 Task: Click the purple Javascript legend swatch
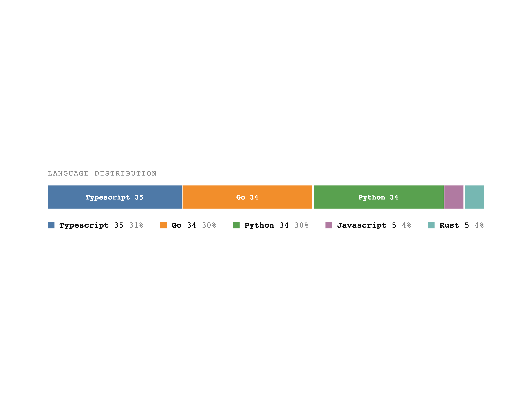(329, 225)
